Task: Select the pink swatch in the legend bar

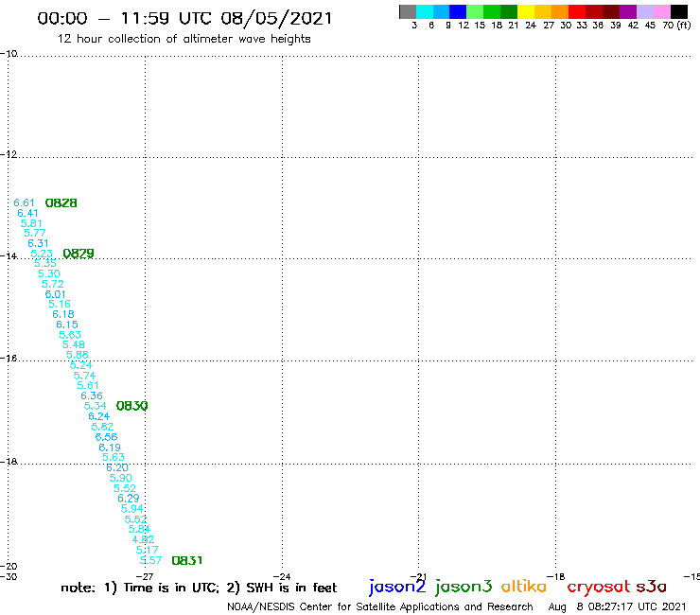Action: [x=661, y=11]
